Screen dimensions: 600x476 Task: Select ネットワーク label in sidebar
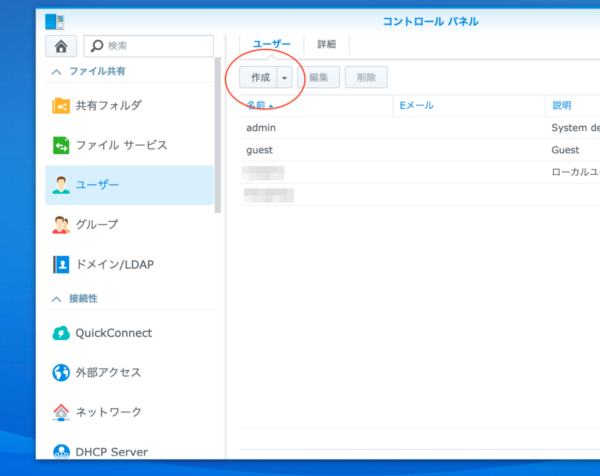click(109, 412)
